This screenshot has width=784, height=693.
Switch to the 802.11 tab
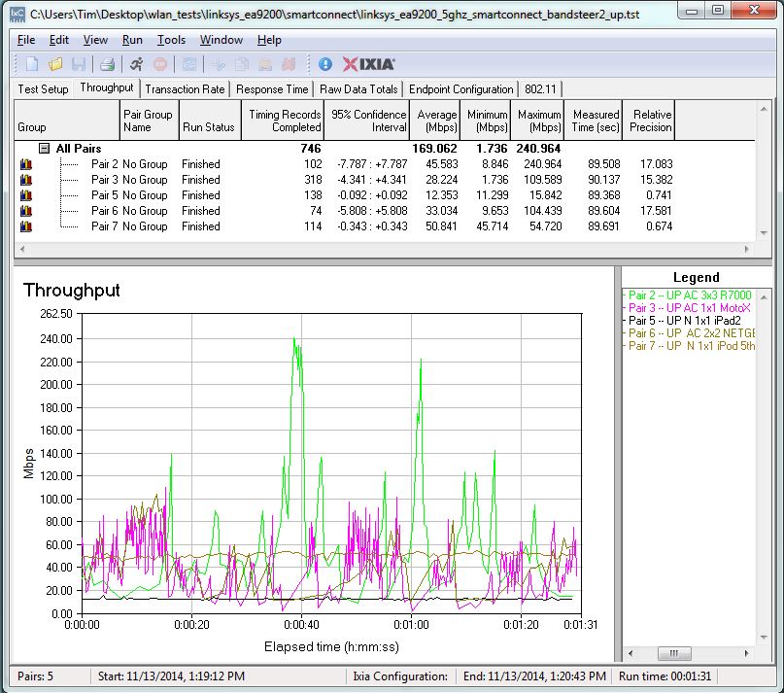540,89
